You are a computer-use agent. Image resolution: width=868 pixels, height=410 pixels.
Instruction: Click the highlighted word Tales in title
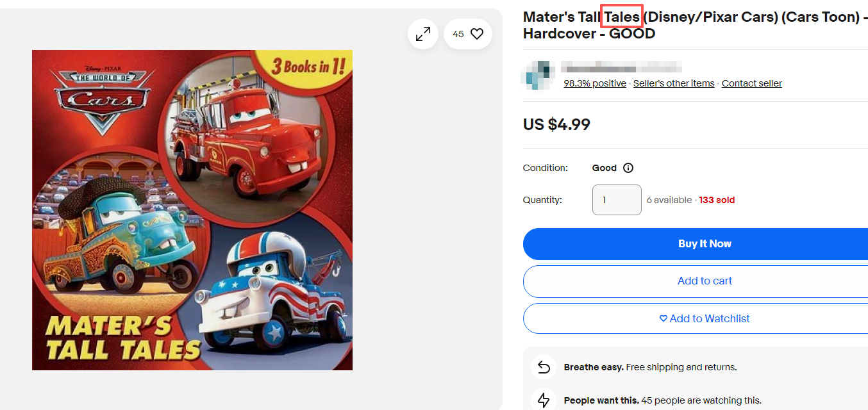[622, 17]
